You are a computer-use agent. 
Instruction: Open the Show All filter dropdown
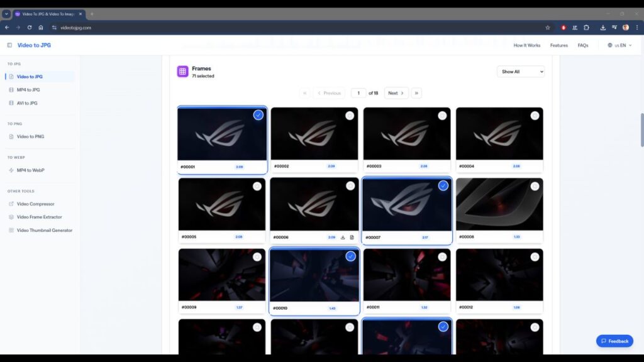coord(520,72)
